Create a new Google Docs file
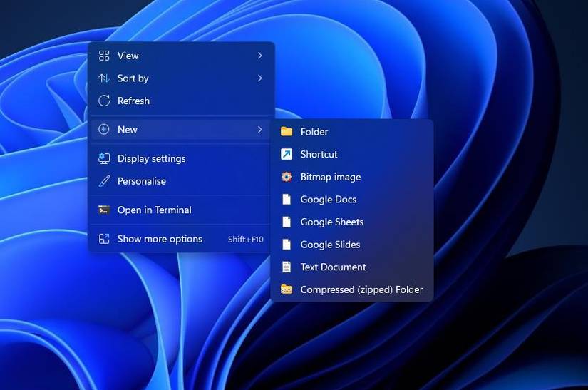 point(352,199)
